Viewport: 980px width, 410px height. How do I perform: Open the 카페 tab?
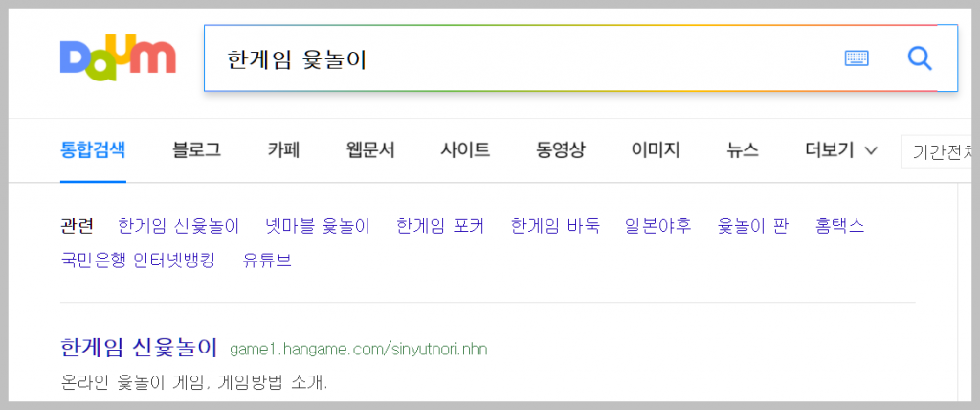(x=283, y=150)
